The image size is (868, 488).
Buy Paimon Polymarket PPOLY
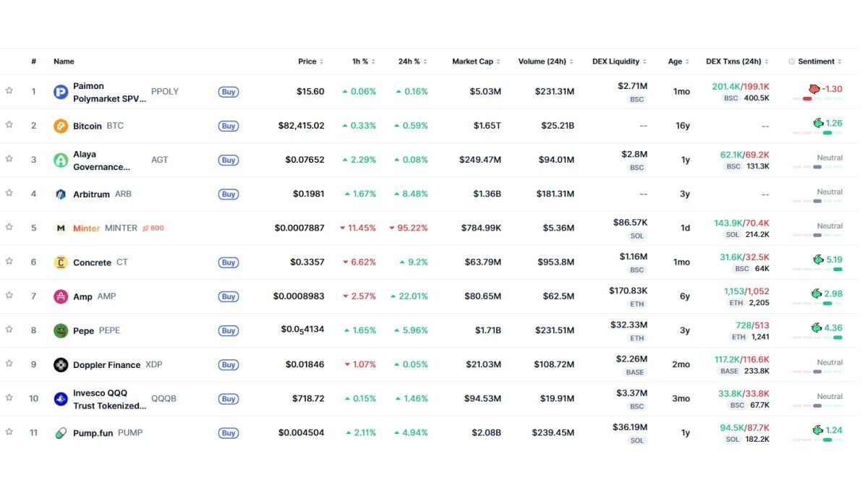click(x=229, y=92)
